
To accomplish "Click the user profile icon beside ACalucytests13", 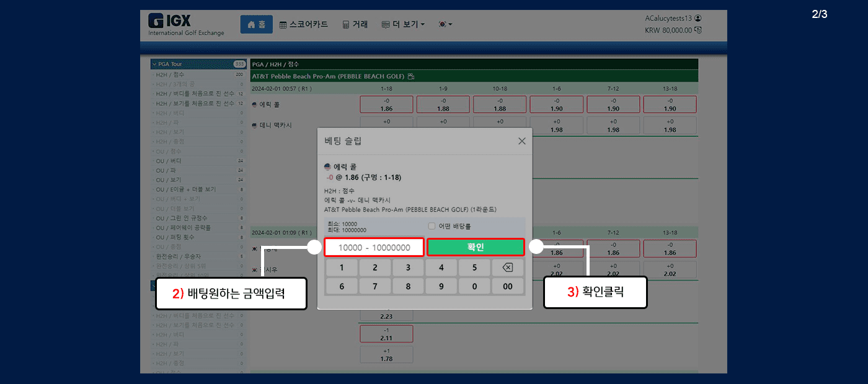I will pos(698,19).
